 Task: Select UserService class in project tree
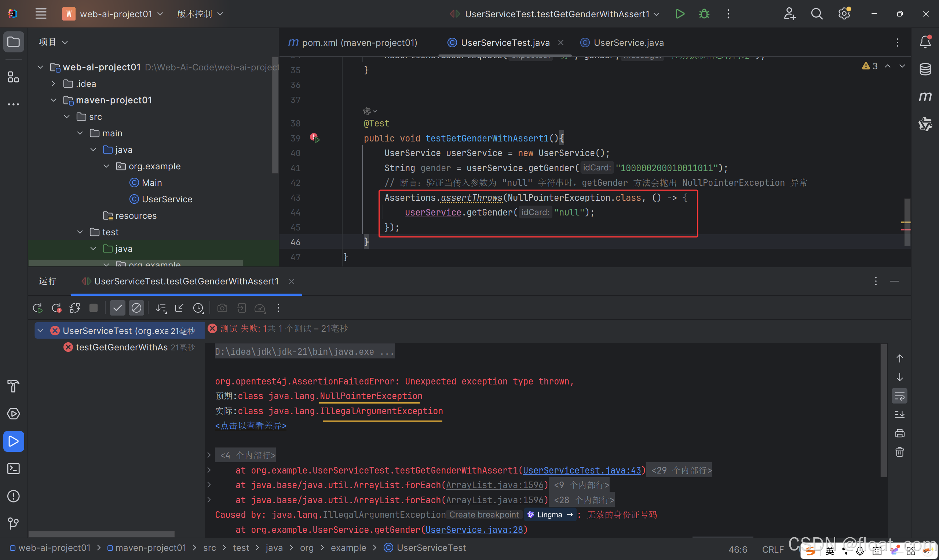click(167, 199)
